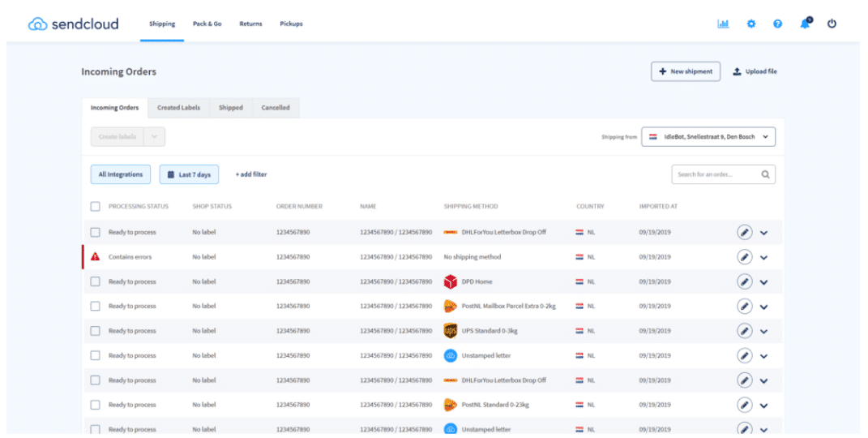Screen dimensions: 868x438
Task: Click the "DPD Home" shipping method text
Action: point(477,281)
